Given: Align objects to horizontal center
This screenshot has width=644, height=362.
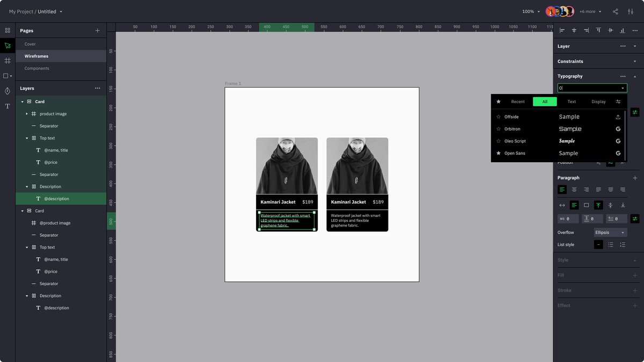Looking at the screenshot, I should [574, 31].
